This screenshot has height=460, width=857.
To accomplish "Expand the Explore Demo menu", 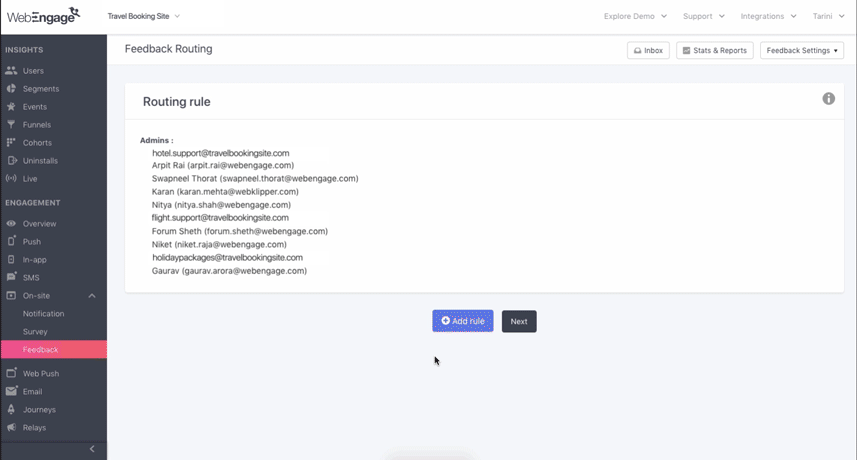I will click(x=635, y=16).
